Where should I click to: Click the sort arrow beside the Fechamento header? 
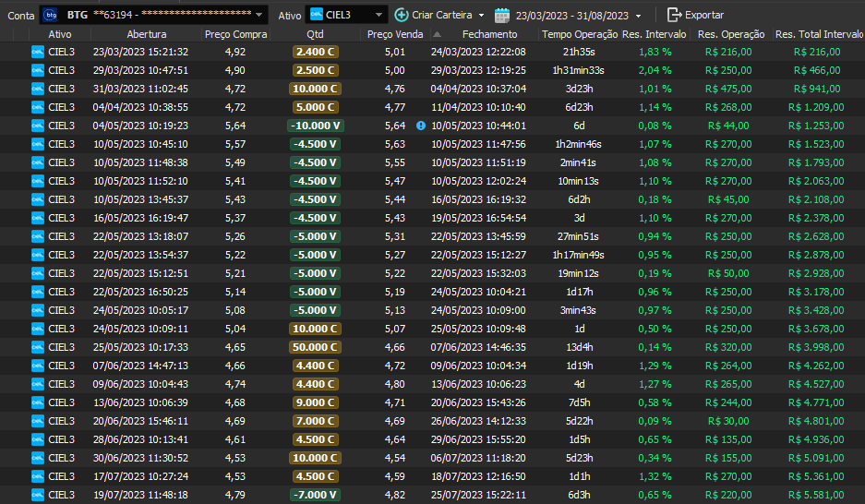[x=438, y=34]
